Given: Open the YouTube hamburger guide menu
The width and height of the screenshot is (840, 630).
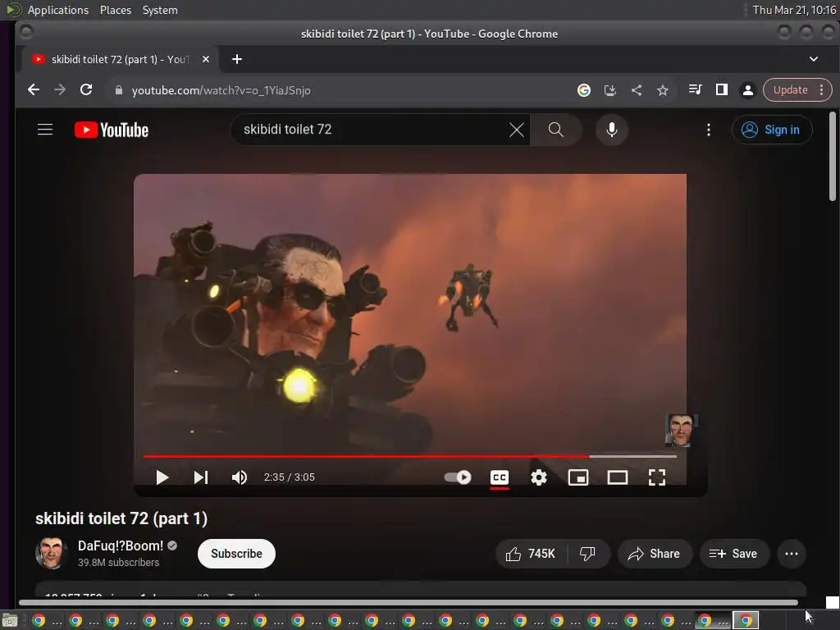Looking at the screenshot, I should 45,130.
